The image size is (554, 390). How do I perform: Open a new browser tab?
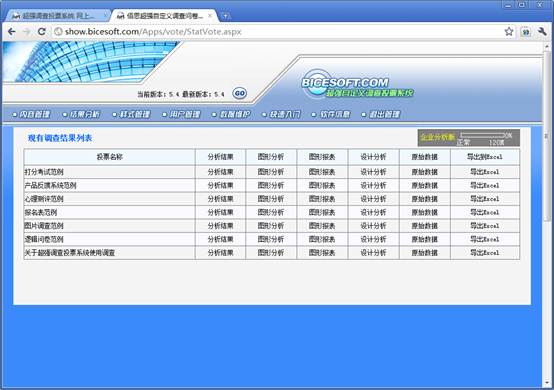pyautogui.click(x=225, y=16)
